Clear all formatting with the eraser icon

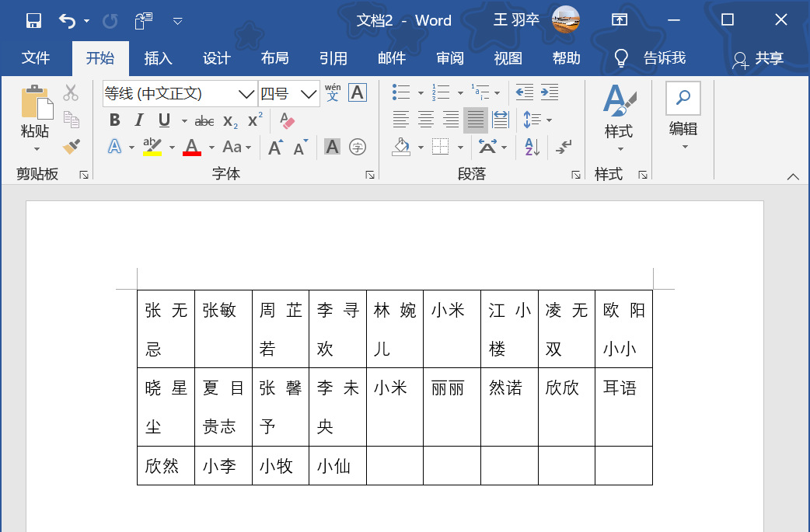(x=288, y=119)
